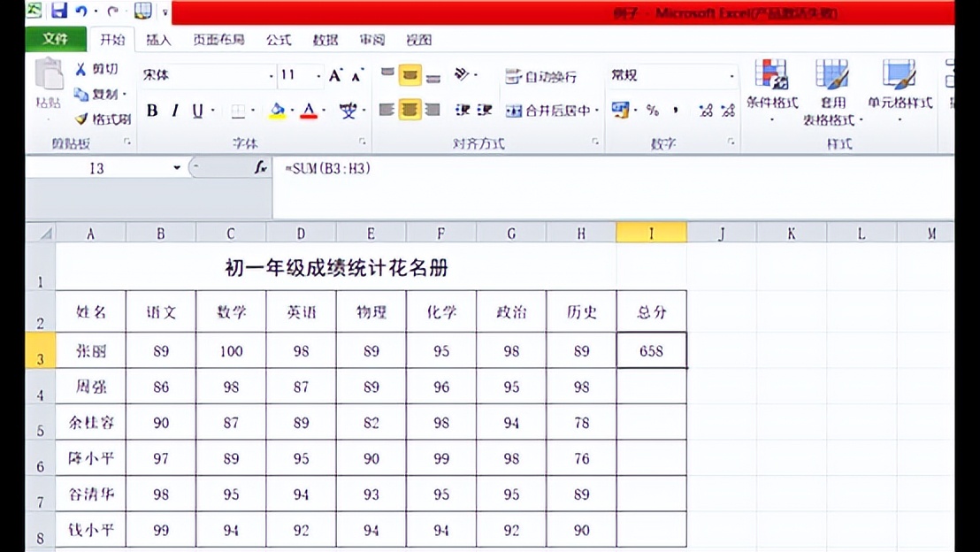
Task: Select the Format Painter brush
Action: 81,119
